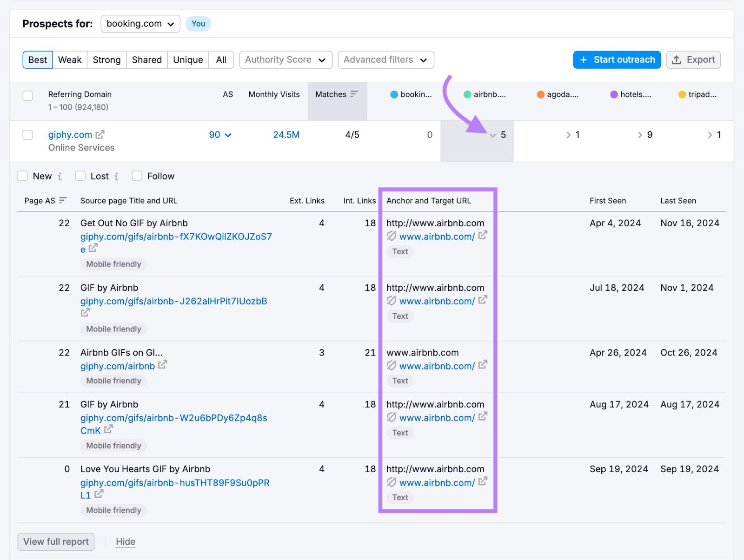Click View full report button
The height and width of the screenshot is (560, 744).
56,541
